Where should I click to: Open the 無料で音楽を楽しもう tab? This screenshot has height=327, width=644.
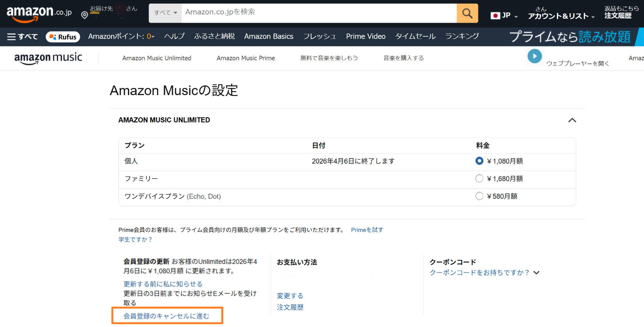coord(329,58)
